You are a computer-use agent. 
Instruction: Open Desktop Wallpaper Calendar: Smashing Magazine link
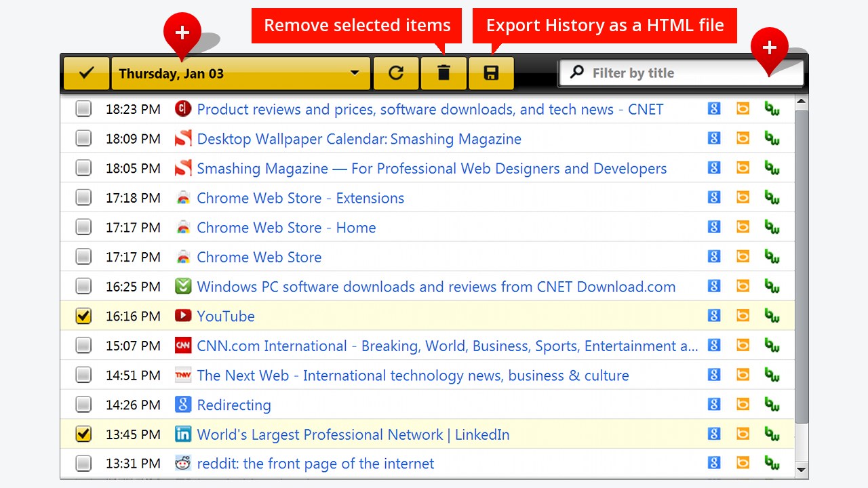coord(359,139)
